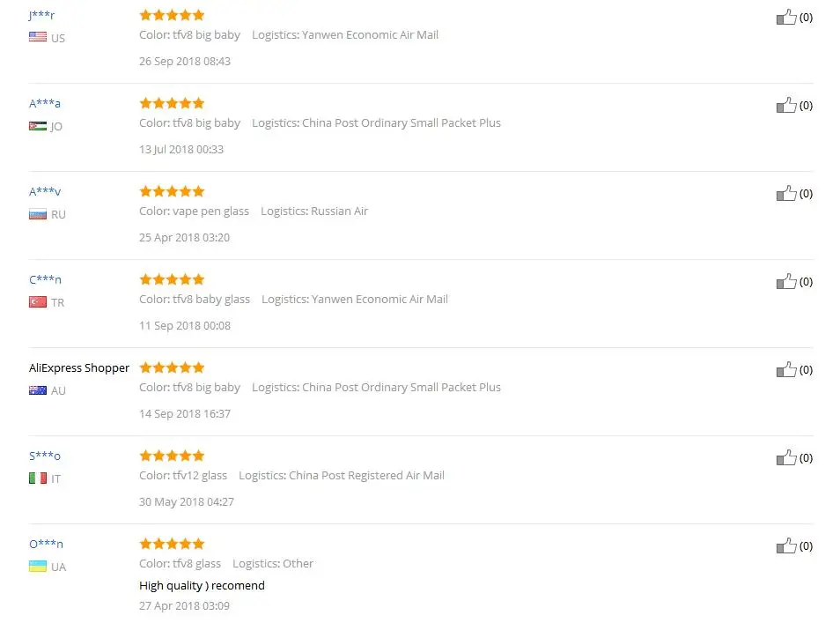This screenshot has width=840, height=623.
Task: Click the US flag icon
Action: tap(38, 37)
